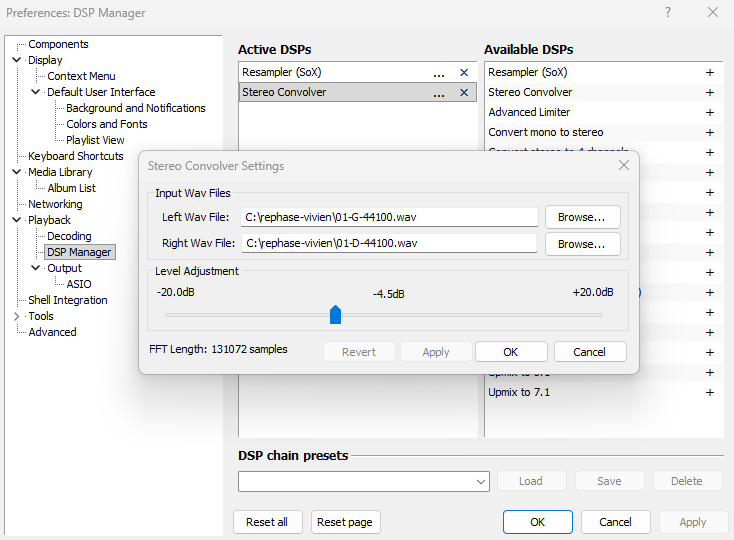The image size is (734, 540).
Task: Click Apply in Stereo Convolver Settings
Action: click(x=436, y=352)
